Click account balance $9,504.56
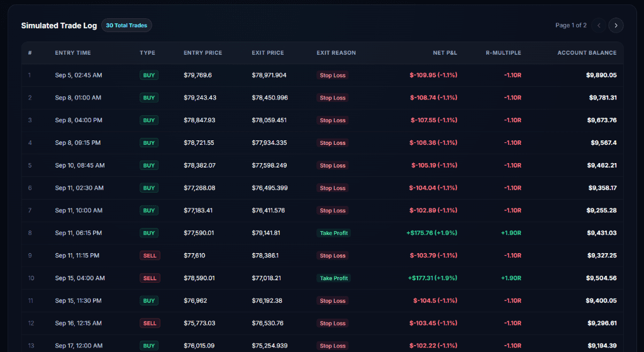 [x=601, y=278]
